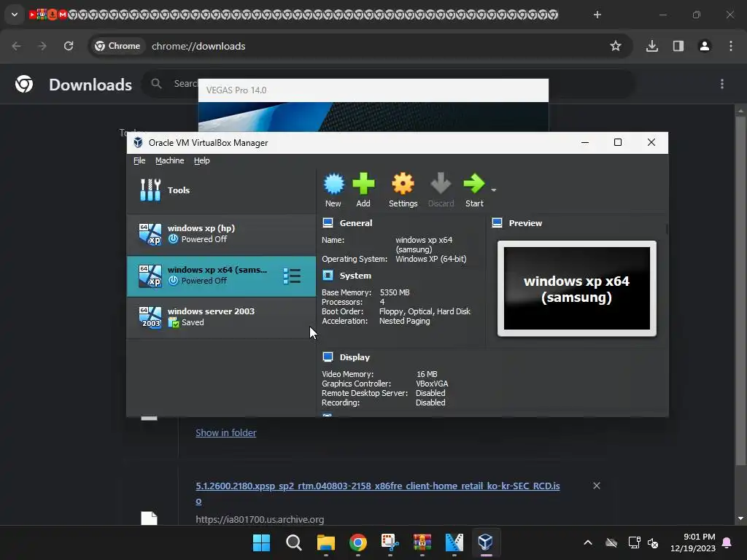Select the windows server 2003 machine
This screenshot has height=560, width=747.
coord(221,317)
